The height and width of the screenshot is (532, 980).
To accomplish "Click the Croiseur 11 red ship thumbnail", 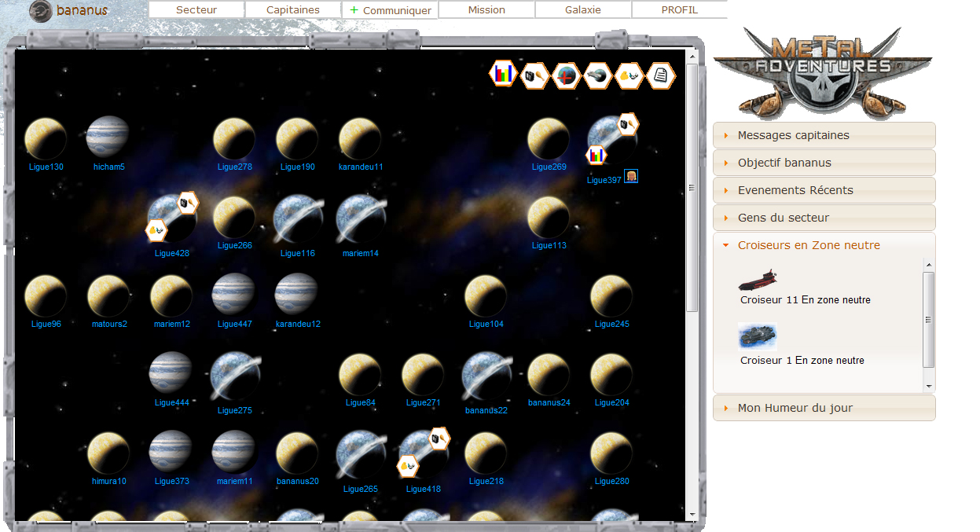I will click(x=758, y=280).
